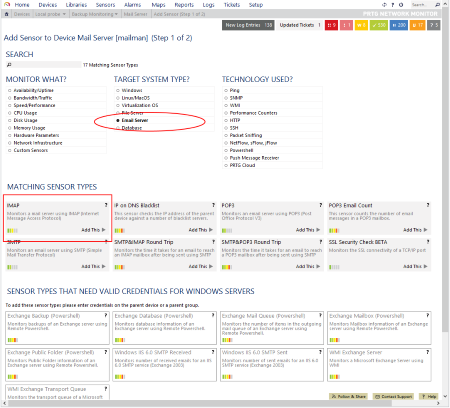
Task: Select the Windows target system radio
Action: [118, 90]
